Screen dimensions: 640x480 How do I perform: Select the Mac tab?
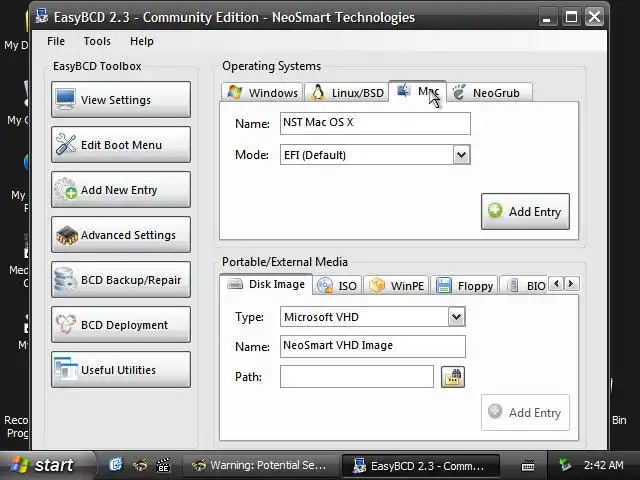tap(417, 91)
